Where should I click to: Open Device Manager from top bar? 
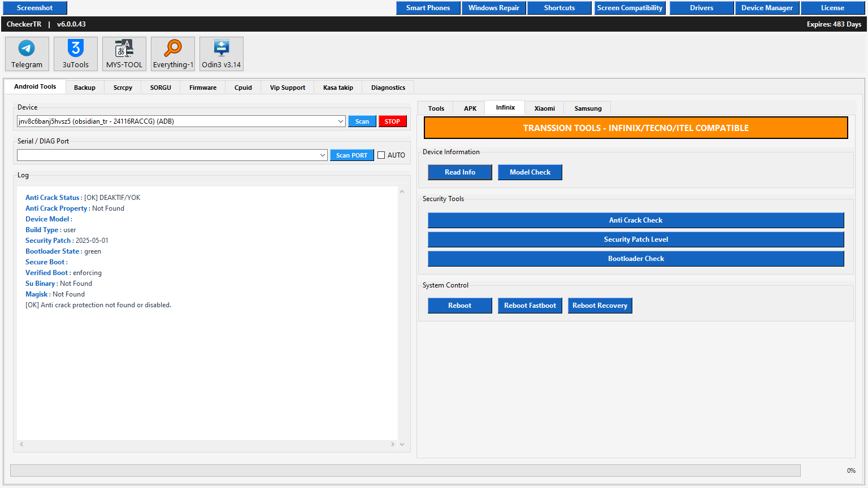(767, 8)
